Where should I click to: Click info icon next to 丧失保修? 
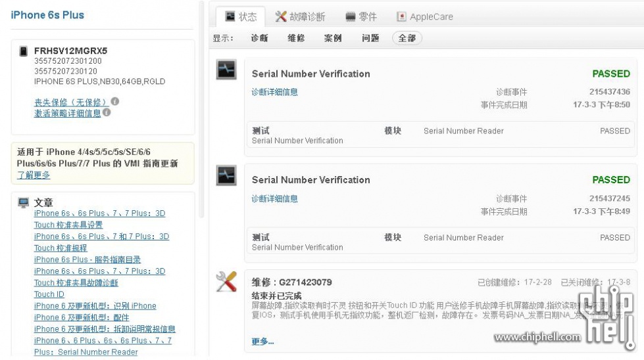coord(115,101)
